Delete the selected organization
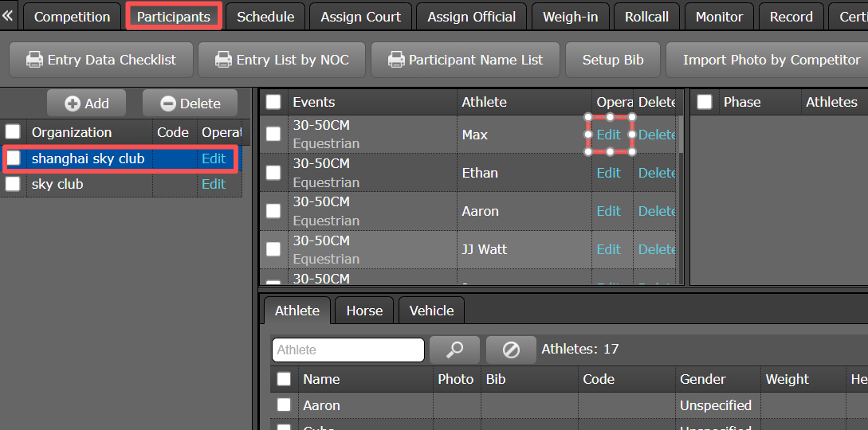 coord(190,104)
